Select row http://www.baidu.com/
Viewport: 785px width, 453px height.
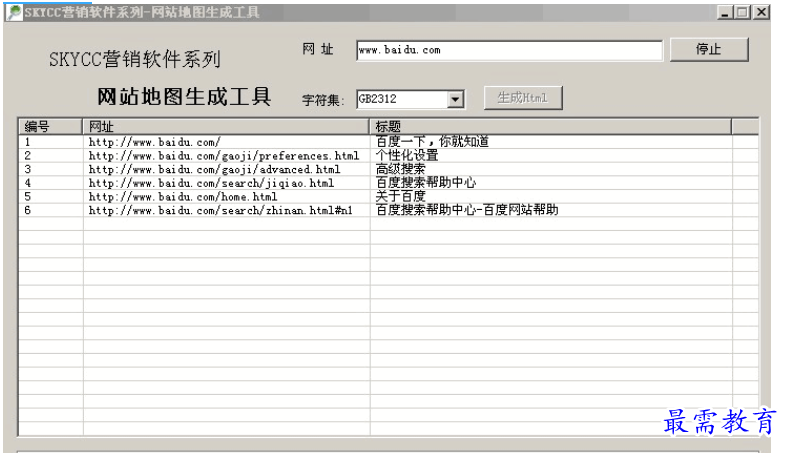point(388,142)
